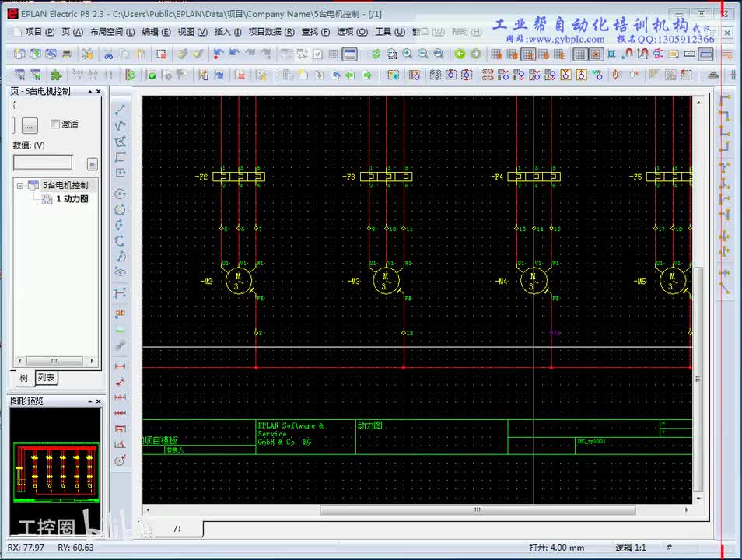Screen dimensions: 742x560
Task: Select the Grid C toolbar button
Action: click(528, 54)
